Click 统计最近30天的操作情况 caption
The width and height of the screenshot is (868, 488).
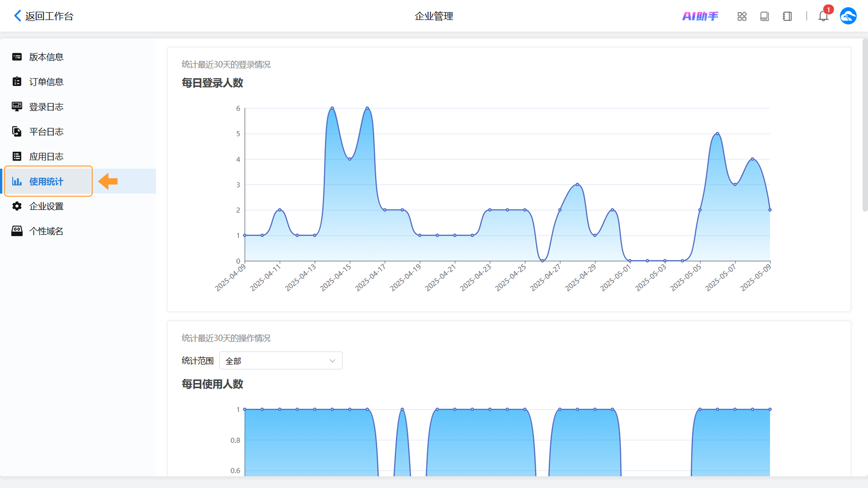[226, 338]
